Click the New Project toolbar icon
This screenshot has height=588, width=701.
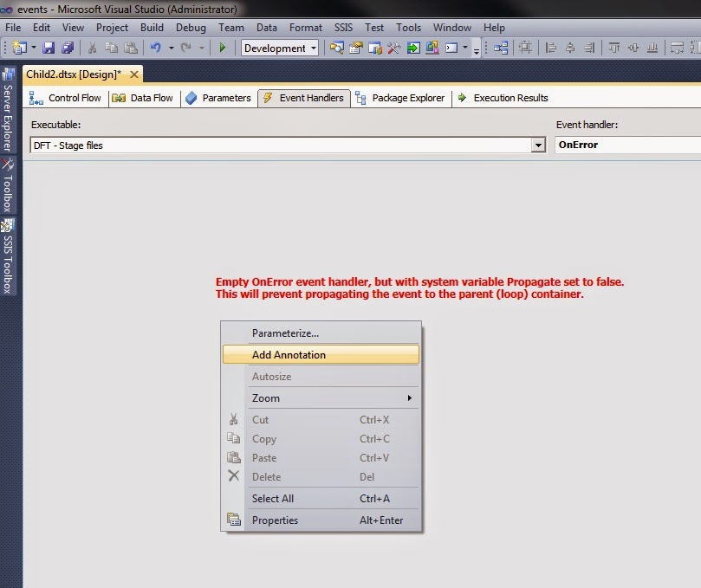(20, 48)
